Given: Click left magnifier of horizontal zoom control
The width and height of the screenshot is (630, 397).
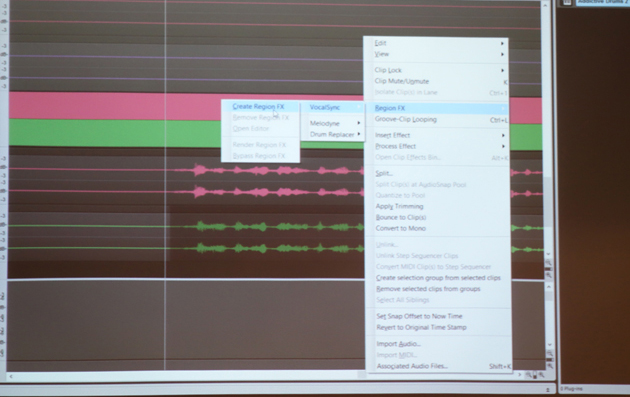Looking at the screenshot, I should [x=528, y=375].
